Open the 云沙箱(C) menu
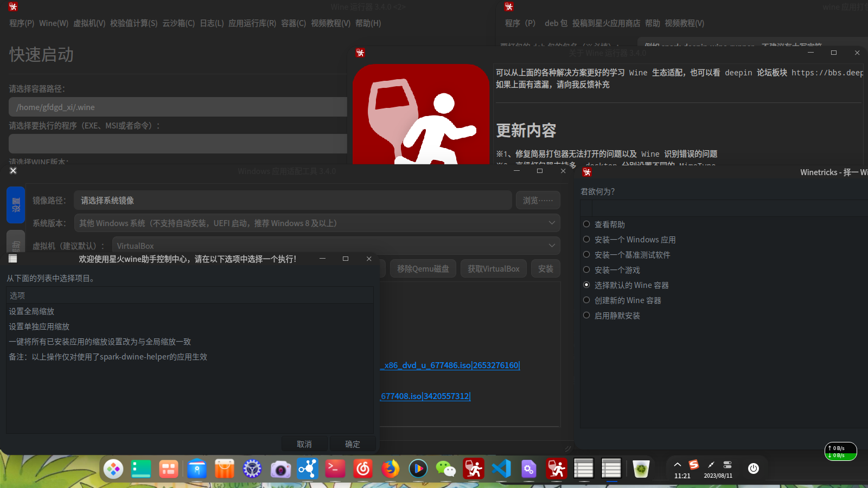 [178, 23]
